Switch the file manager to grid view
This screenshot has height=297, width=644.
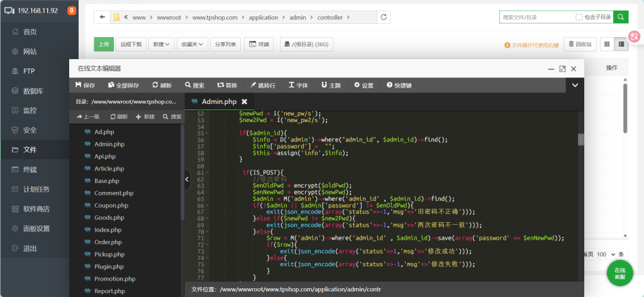click(x=607, y=44)
